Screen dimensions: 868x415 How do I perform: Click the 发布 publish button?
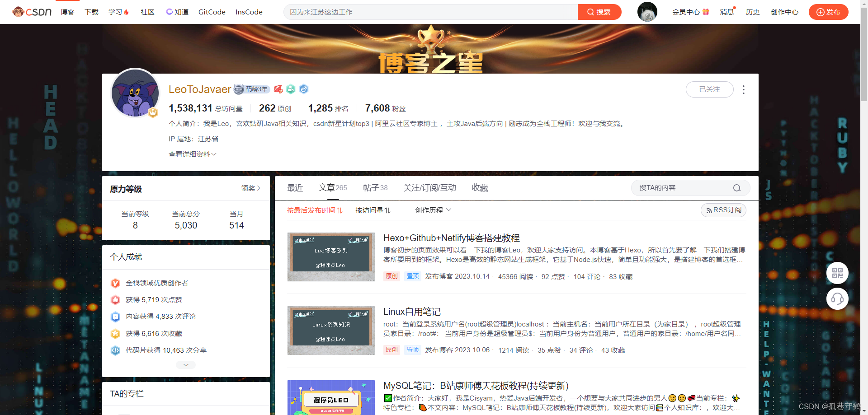tap(828, 12)
